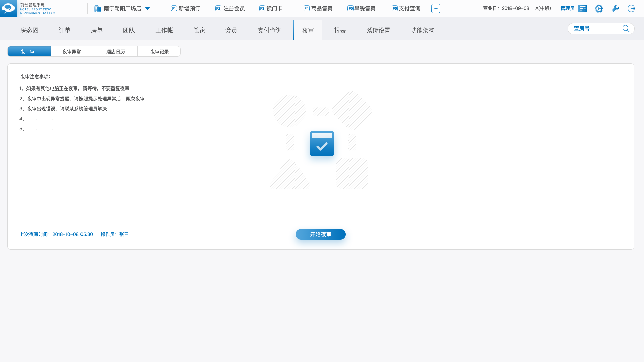The image size is (644, 362).
Task: Click the 查房号 search input field
Action: (595, 29)
